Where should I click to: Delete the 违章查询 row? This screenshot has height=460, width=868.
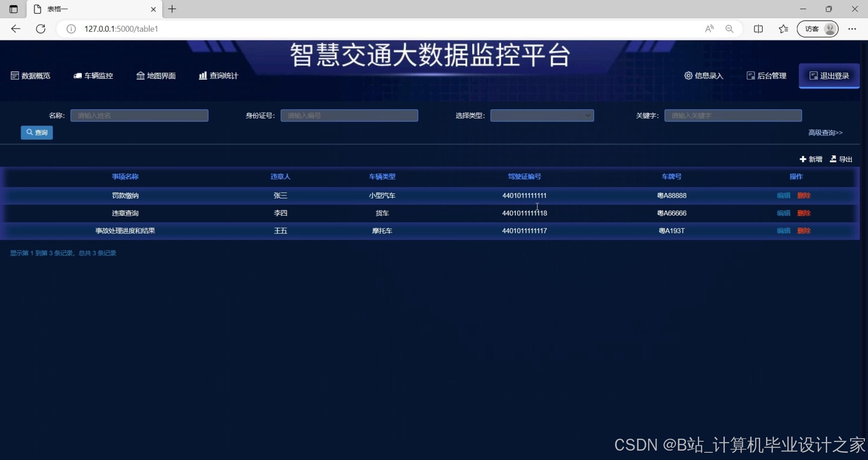(804, 213)
